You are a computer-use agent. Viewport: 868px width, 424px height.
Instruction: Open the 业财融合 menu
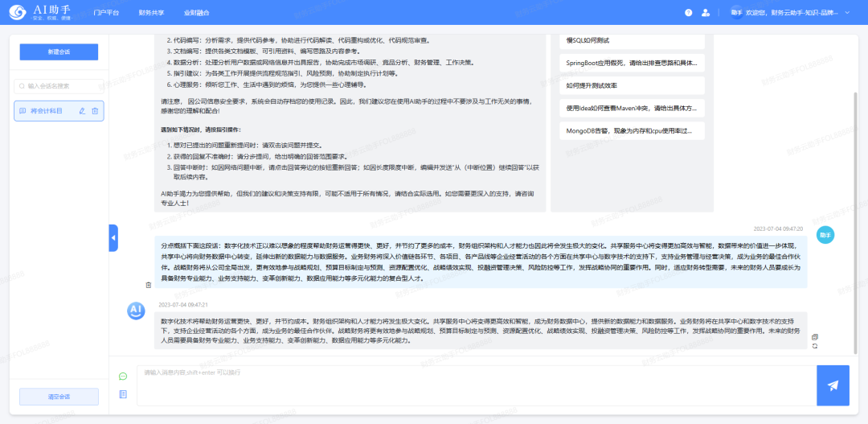point(197,12)
